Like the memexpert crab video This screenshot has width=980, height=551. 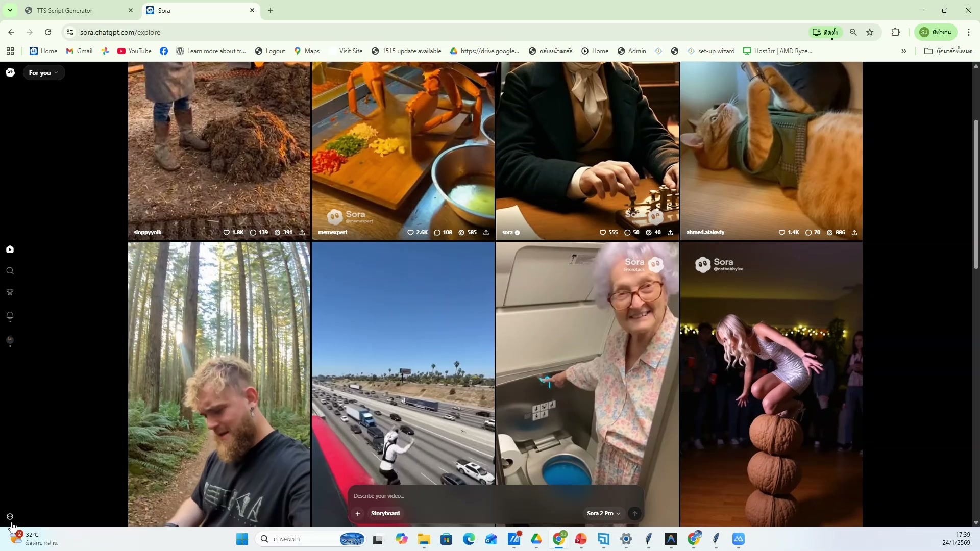point(410,233)
